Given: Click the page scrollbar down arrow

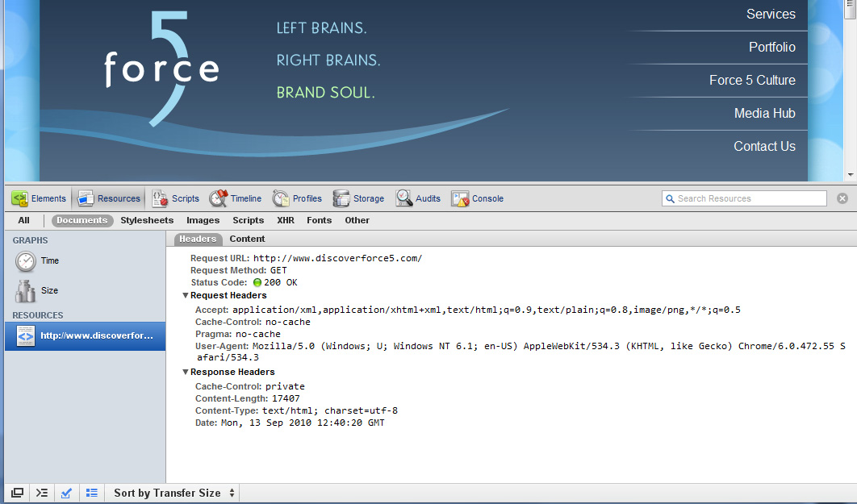Looking at the screenshot, I should [851, 175].
